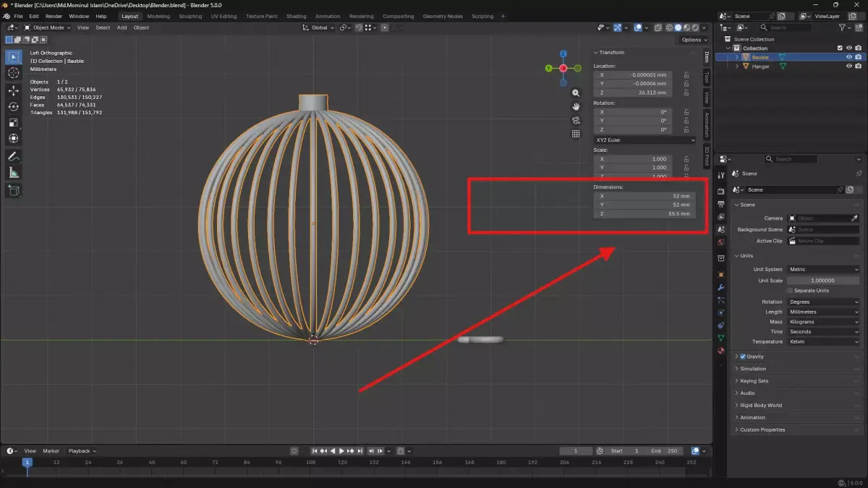868x488 pixels.
Task: Open the Tool properties tab icon
Action: [x=720, y=175]
